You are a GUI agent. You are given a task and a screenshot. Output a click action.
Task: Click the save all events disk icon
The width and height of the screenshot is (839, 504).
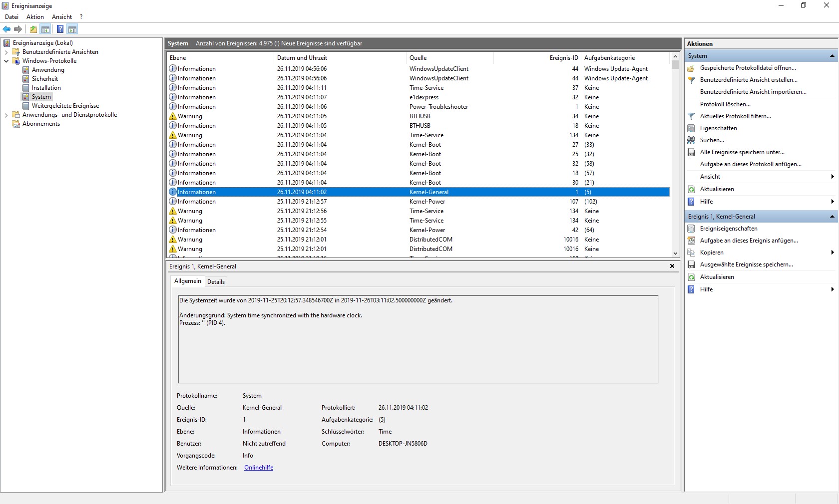(x=691, y=152)
